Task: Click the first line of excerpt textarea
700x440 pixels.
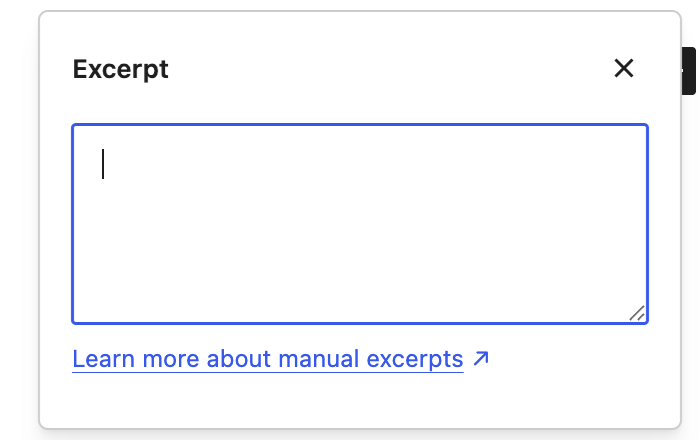Action: tap(360, 164)
